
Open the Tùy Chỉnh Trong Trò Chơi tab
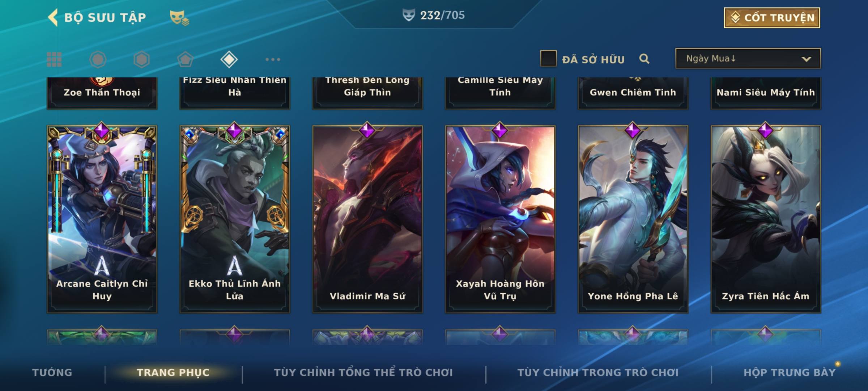[598, 372]
